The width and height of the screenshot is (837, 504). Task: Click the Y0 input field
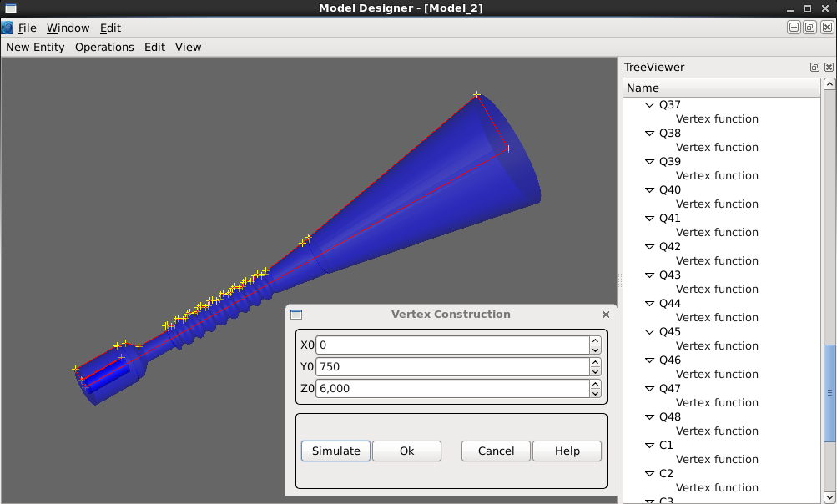tap(452, 366)
